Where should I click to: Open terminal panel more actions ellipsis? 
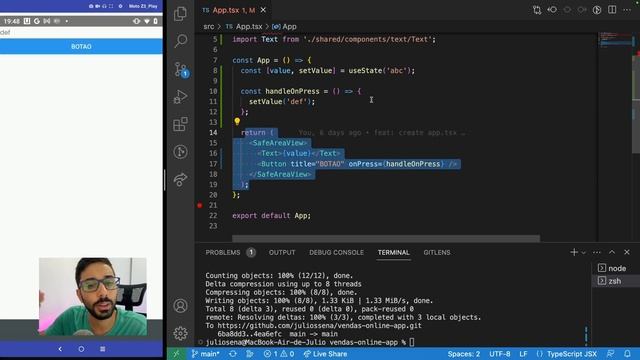[597, 252]
